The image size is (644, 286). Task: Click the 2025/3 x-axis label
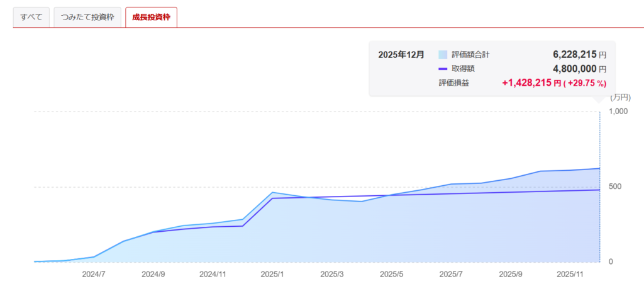[332, 274]
